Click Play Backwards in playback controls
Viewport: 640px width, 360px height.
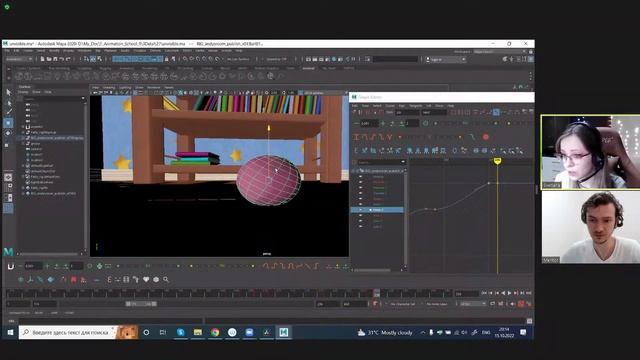pos(503,293)
